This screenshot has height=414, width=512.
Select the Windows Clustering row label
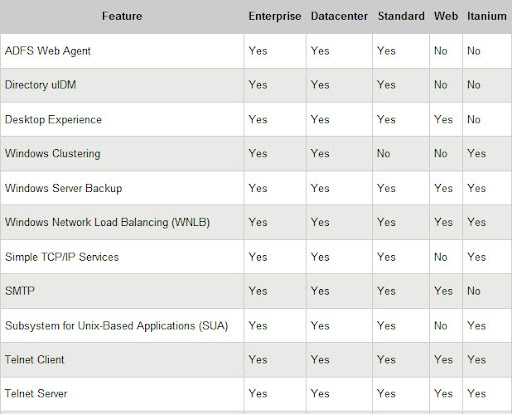(x=52, y=154)
